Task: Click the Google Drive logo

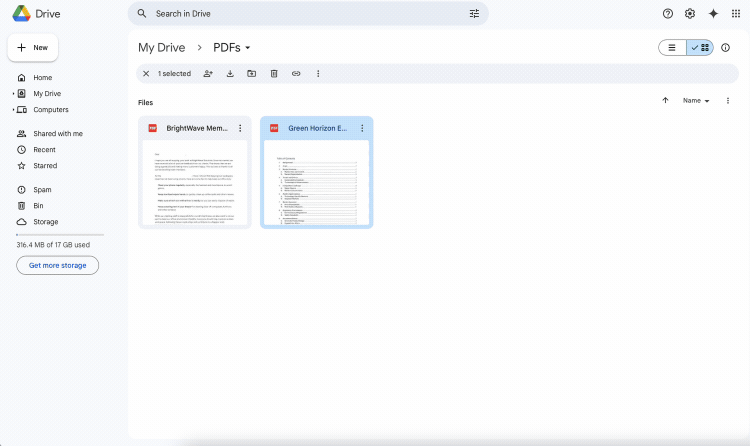Action: [x=22, y=13]
